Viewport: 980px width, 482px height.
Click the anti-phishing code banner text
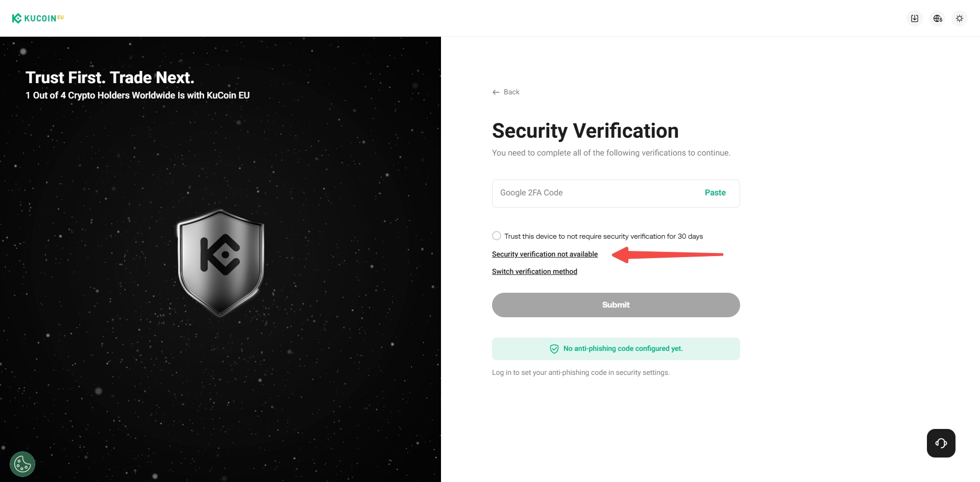click(x=623, y=349)
